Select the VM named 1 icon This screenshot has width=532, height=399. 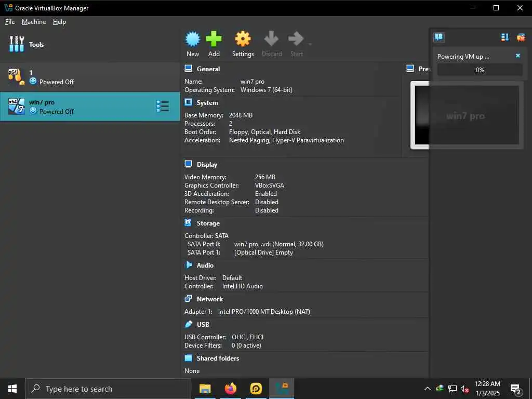(x=16, y=77)
